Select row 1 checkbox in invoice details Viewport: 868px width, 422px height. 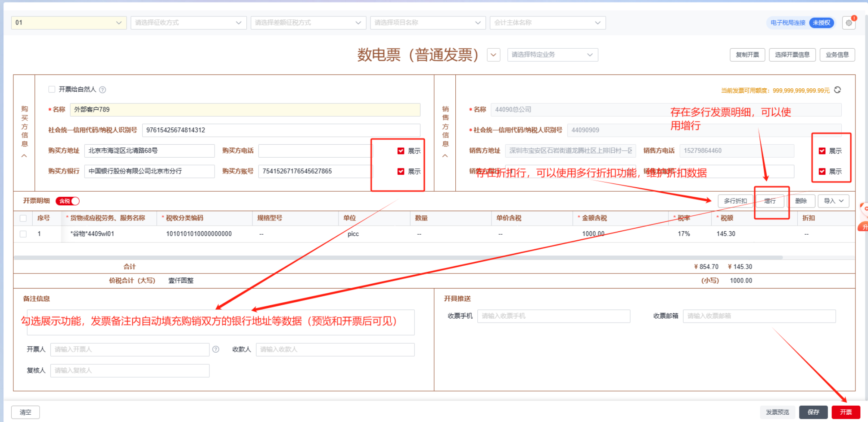[23, 234]
